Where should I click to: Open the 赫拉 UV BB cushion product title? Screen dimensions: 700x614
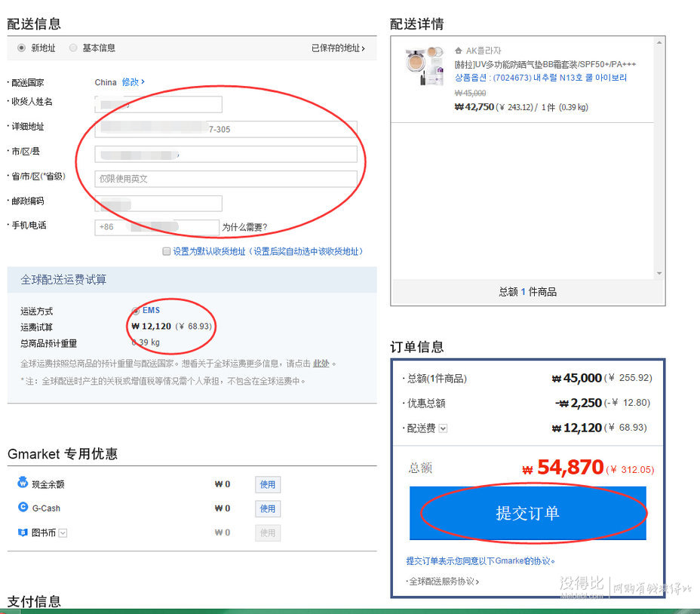tap(545, 64)
